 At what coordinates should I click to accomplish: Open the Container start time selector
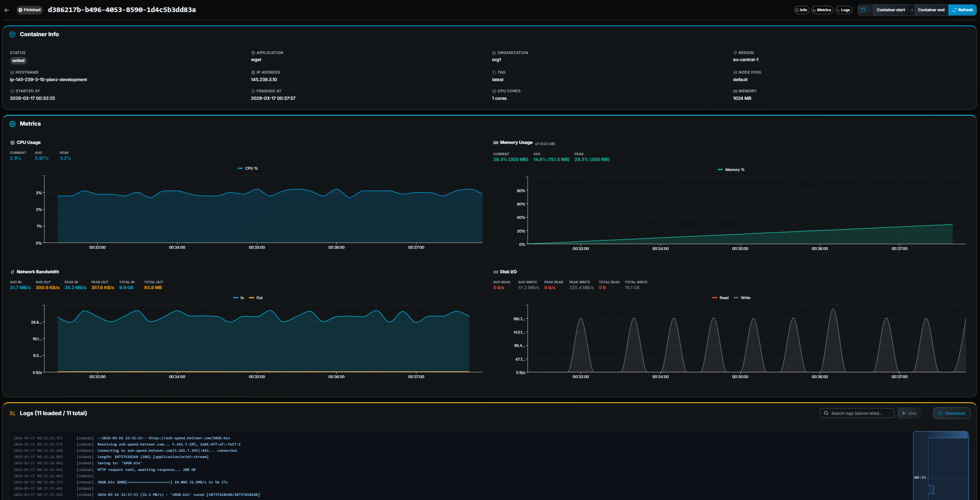[x=891, y=10]
